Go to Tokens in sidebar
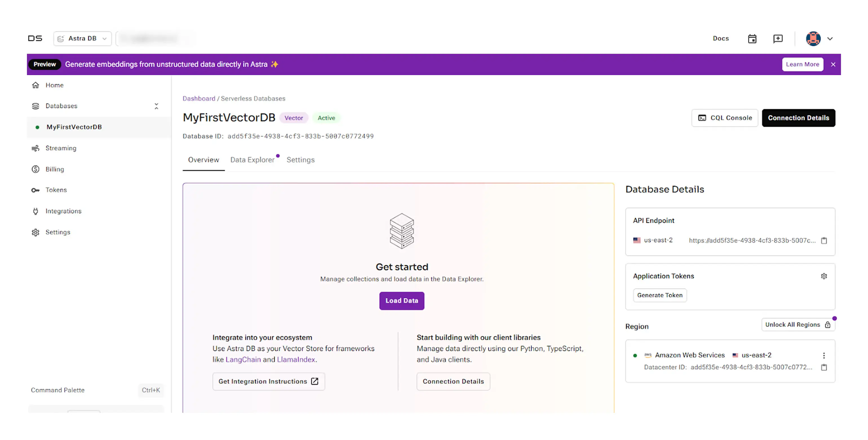 coord(56,190)
